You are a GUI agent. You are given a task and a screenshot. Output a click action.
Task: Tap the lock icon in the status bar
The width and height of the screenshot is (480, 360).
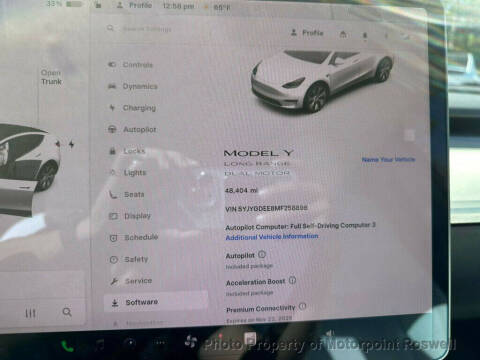click(x=98, y=5)
